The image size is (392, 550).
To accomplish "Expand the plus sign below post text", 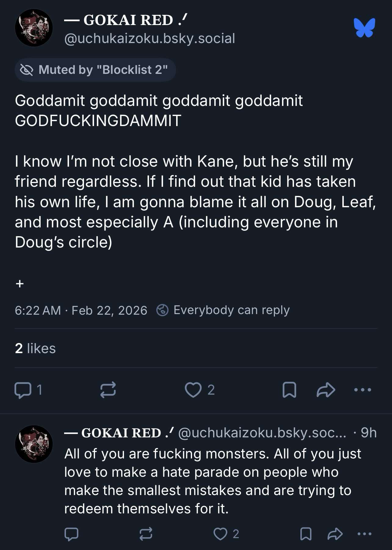I will pos(20,284).
